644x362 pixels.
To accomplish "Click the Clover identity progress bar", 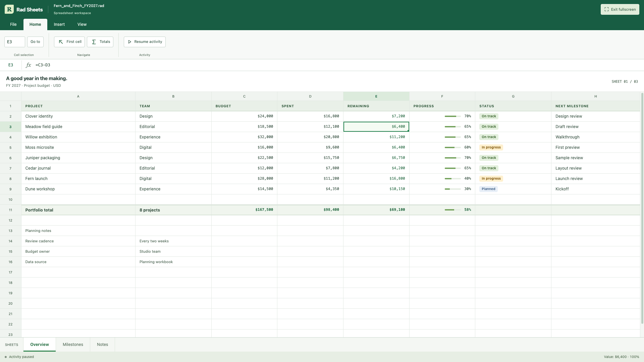I will pos(453,116).
